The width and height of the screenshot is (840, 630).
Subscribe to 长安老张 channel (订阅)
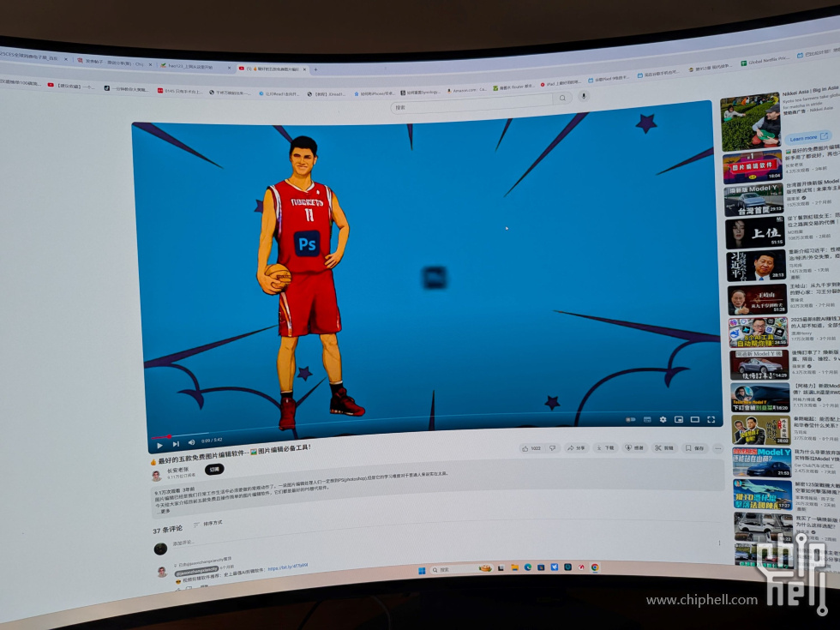(x=214, y=470)
